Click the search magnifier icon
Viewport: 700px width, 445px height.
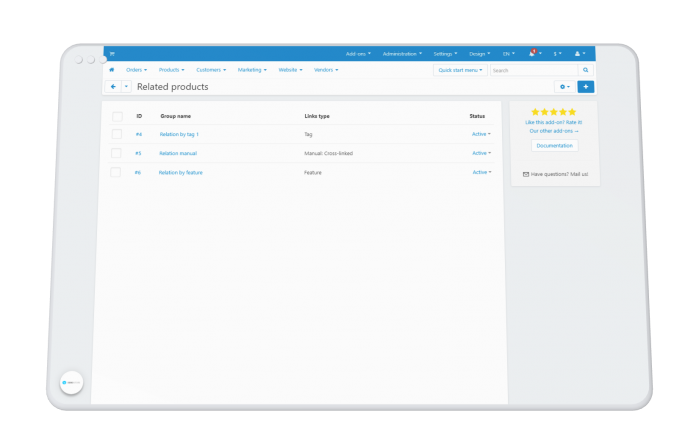[585, 70]
